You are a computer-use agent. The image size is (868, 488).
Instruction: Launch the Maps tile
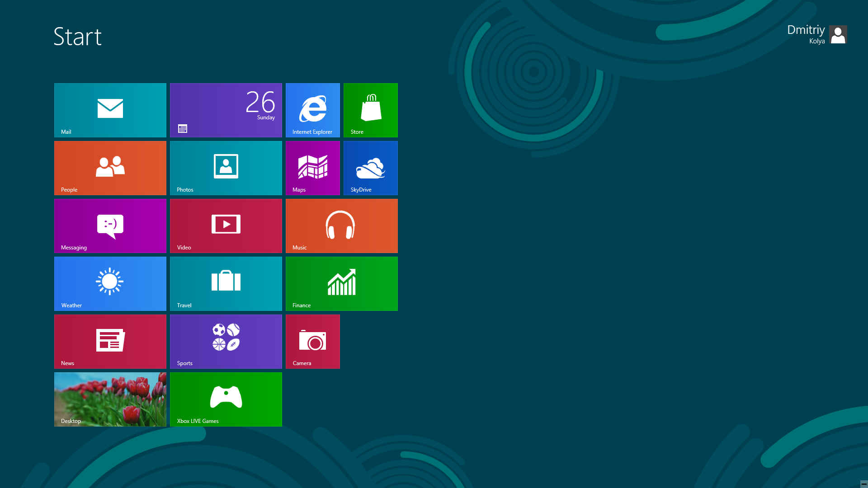(313, 168)
